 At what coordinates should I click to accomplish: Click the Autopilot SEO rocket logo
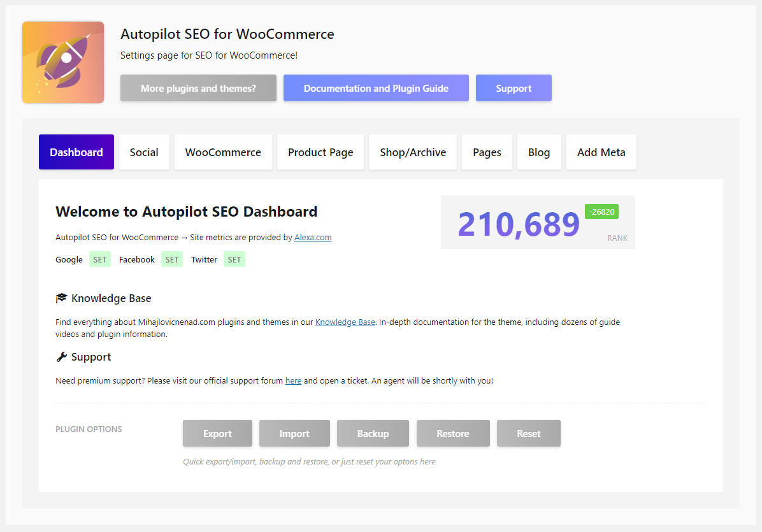62,62
